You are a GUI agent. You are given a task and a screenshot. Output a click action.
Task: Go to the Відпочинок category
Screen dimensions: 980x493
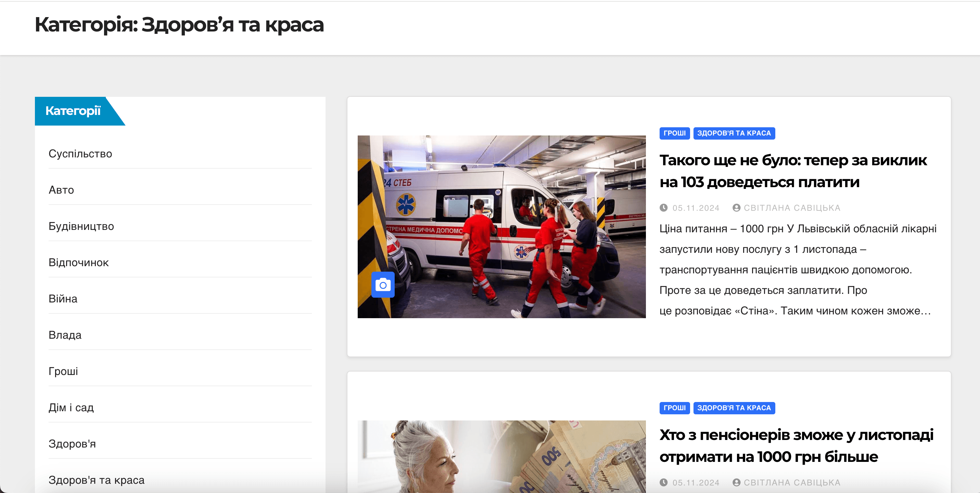click(79, 262)
